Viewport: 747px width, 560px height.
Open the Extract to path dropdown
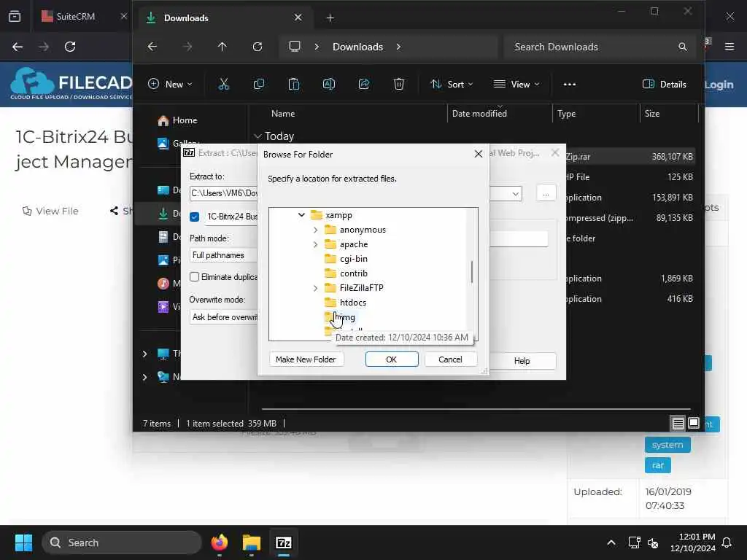click(x=516, y=193)
